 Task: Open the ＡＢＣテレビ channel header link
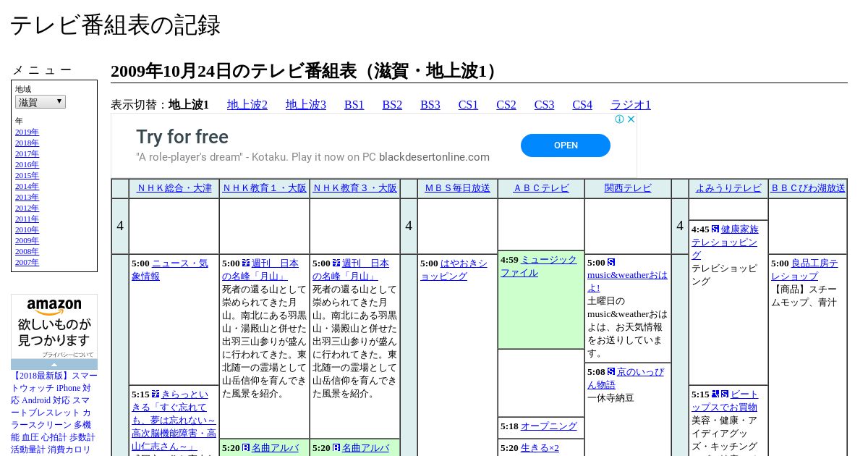pos(541,188)
